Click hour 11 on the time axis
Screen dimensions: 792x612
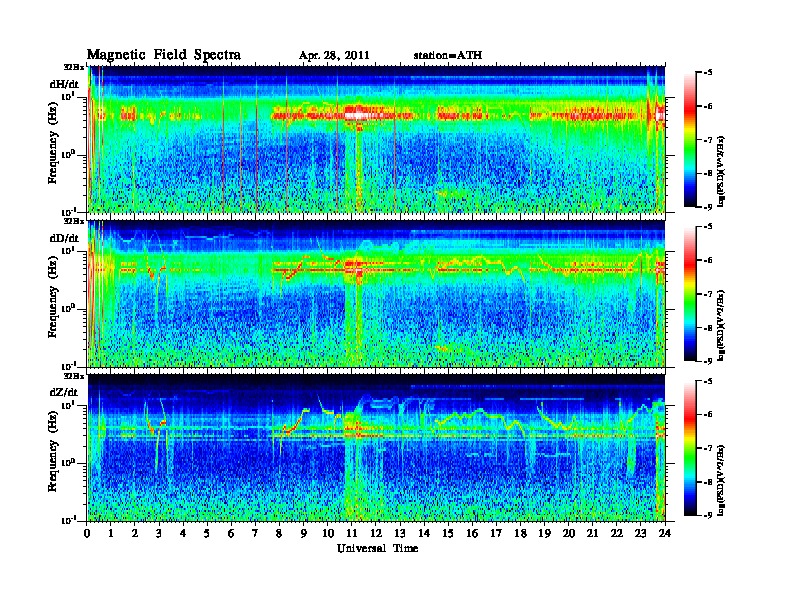(352, 533)
